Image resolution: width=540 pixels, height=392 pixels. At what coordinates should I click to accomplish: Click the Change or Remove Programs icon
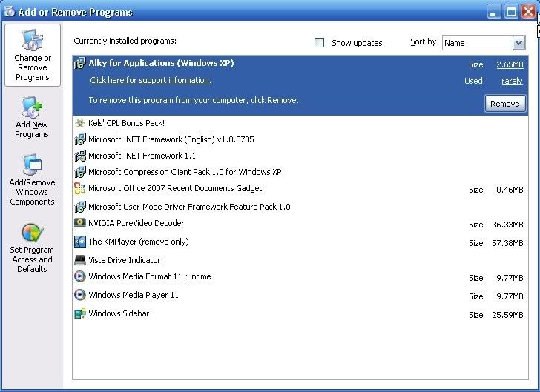click(32, 40)
